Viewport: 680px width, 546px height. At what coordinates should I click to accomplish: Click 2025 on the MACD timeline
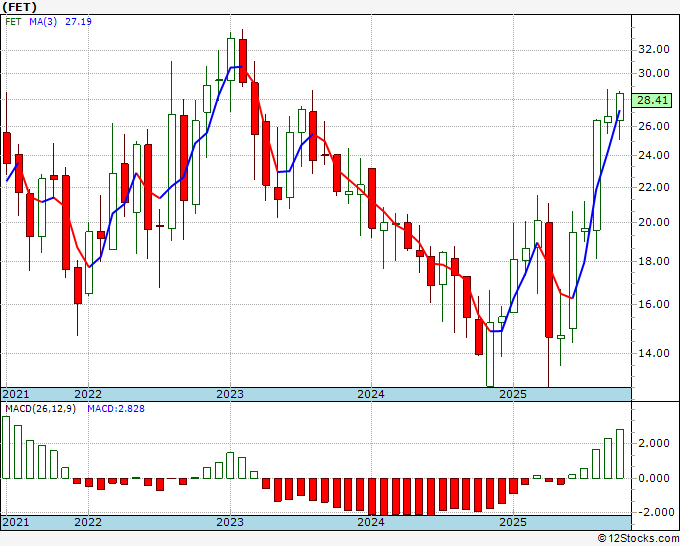tap(513, 522)
